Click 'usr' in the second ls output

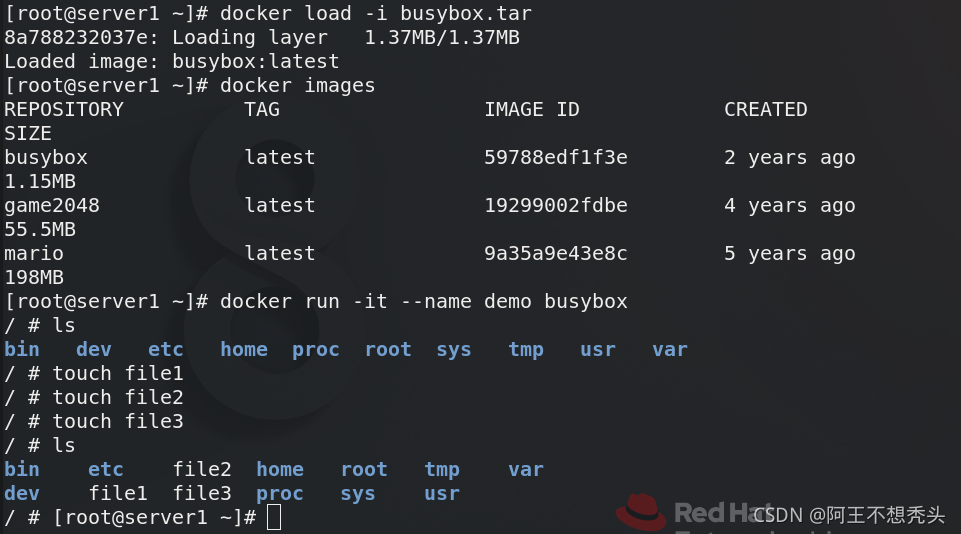[442, 494]
